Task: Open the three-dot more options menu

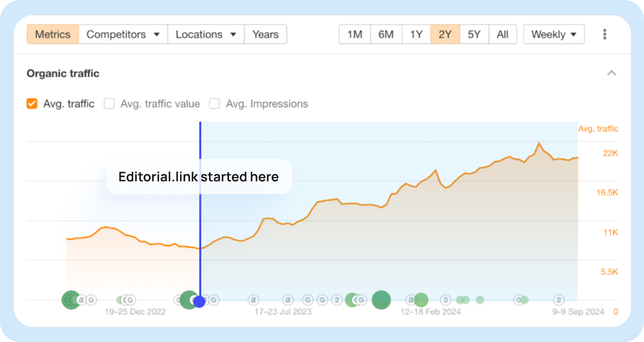Action: click(x=605, y=34)
